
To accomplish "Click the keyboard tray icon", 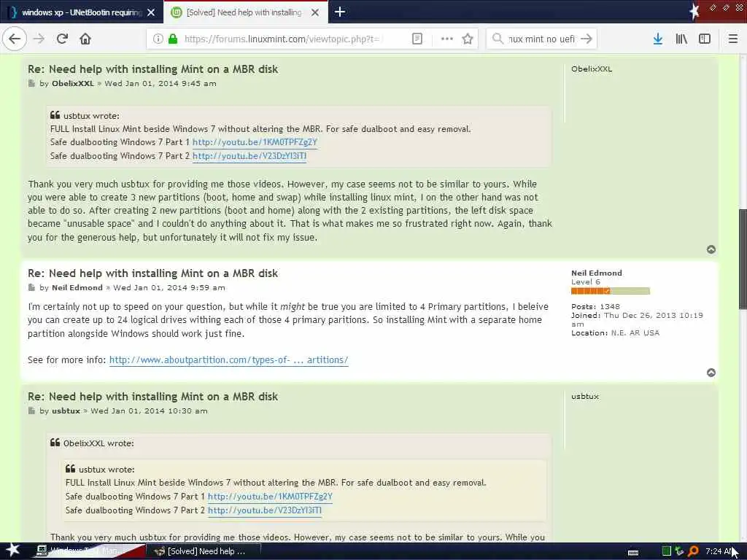I will pos(633,553).
